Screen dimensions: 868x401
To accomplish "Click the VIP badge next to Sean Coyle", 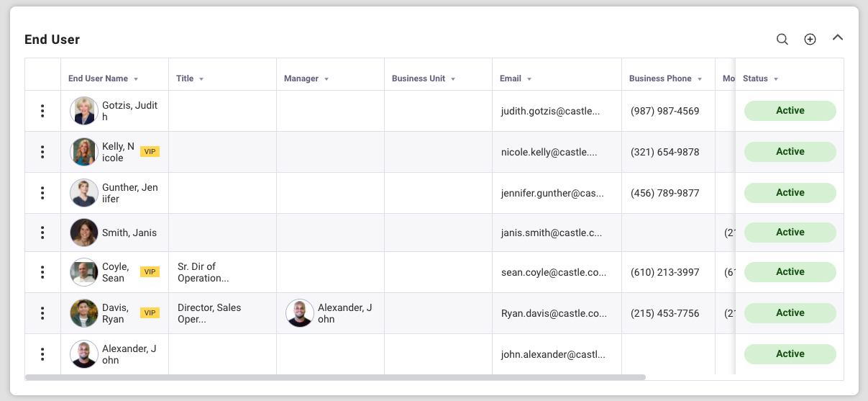I will pyautogui.click(x=150, y=272).
